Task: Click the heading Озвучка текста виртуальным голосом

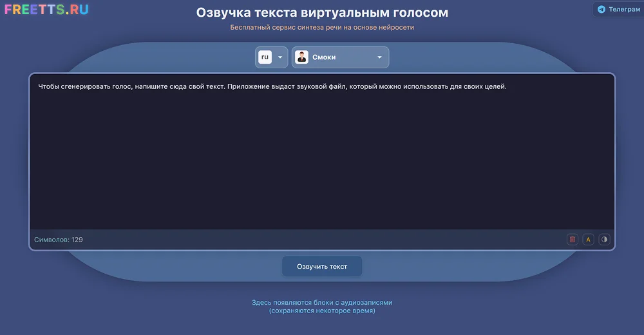Action: (x=322, y=12)
